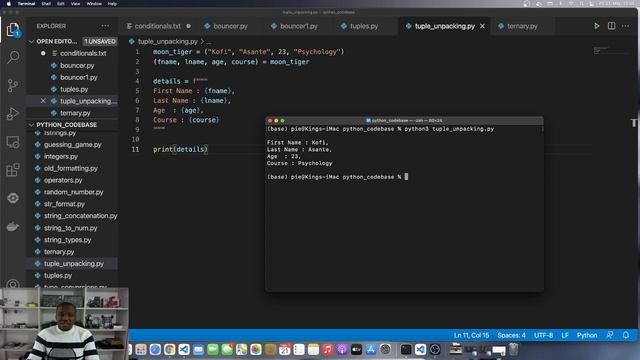The width and height of the screenshot is (640, 360).
Task: Select tuples.py in Open Editors
Action: coord(73,89)
